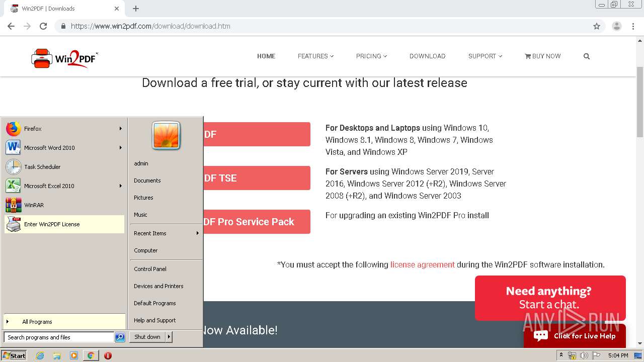Open Task Scheduler from Start menu
The width and height of the screenshot is (644, 362).
tap(64, 167)
